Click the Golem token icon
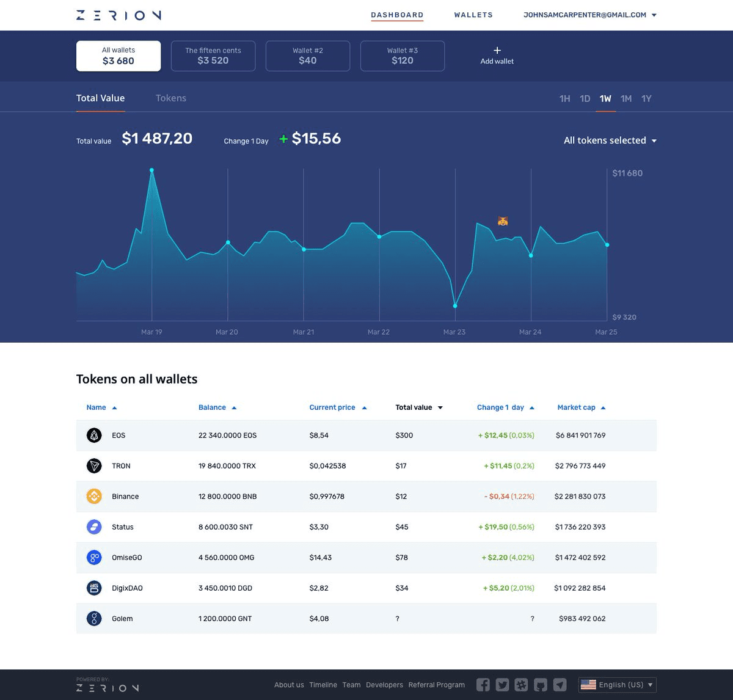Viewport: 733px width, 700px height. point(94,619)
